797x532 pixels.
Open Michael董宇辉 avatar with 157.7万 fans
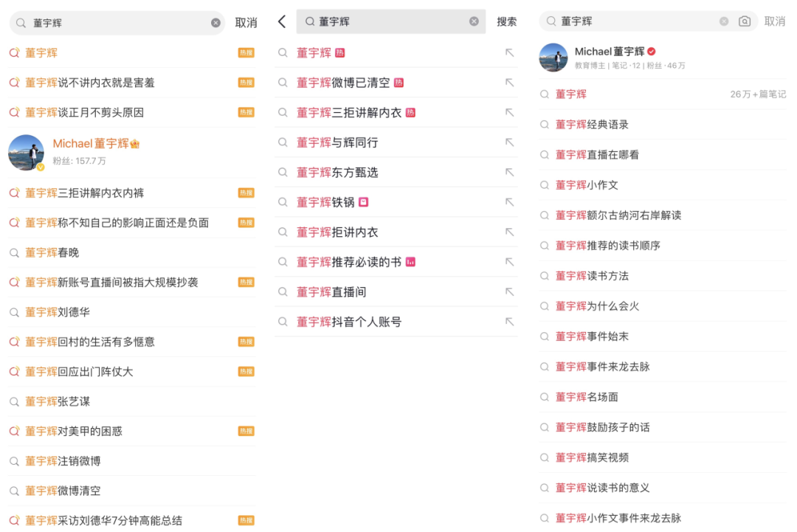(27, 152)
